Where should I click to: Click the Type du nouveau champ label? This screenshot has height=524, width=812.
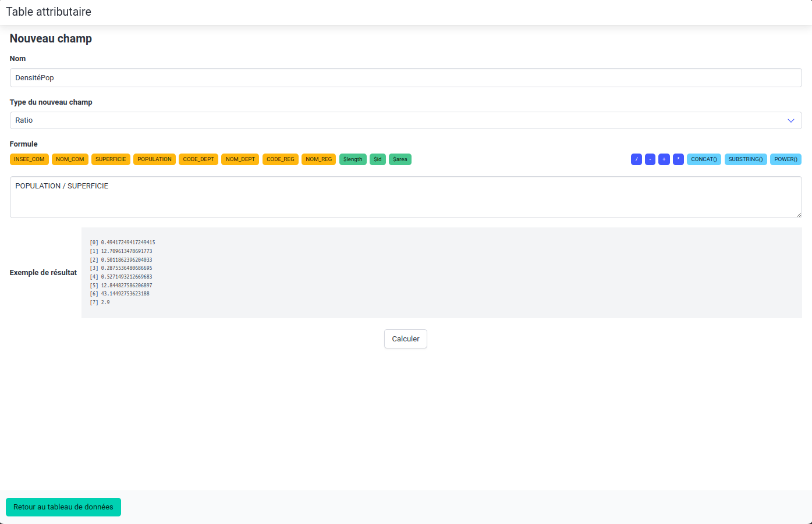[51, 102]
